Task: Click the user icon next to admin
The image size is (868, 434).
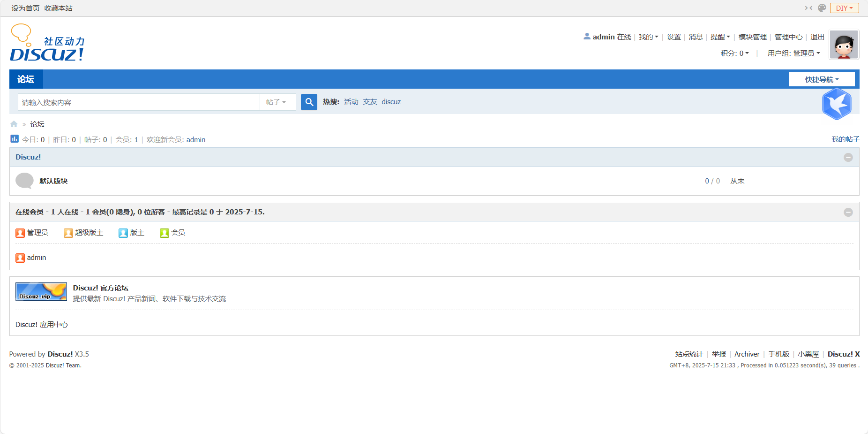Action: [x=587, y=36]
